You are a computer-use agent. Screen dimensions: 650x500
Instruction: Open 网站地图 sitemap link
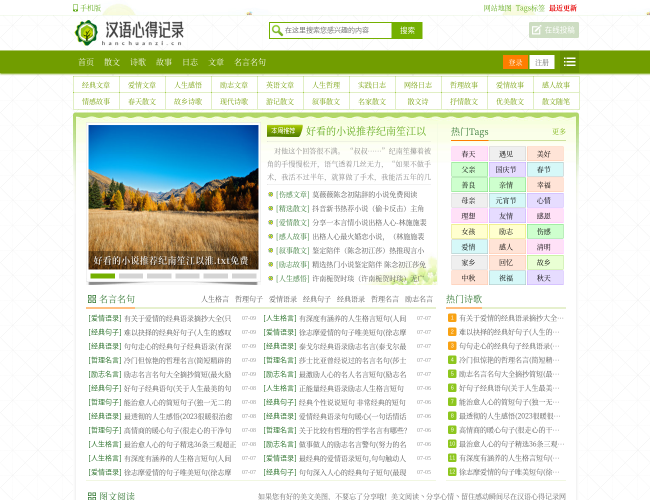(x=497, y=8)
